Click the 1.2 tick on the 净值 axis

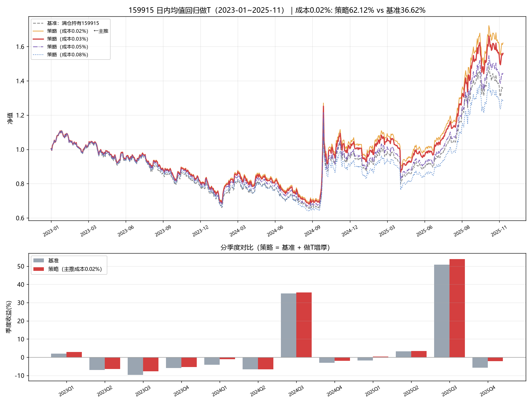click(x=20, y=115)
